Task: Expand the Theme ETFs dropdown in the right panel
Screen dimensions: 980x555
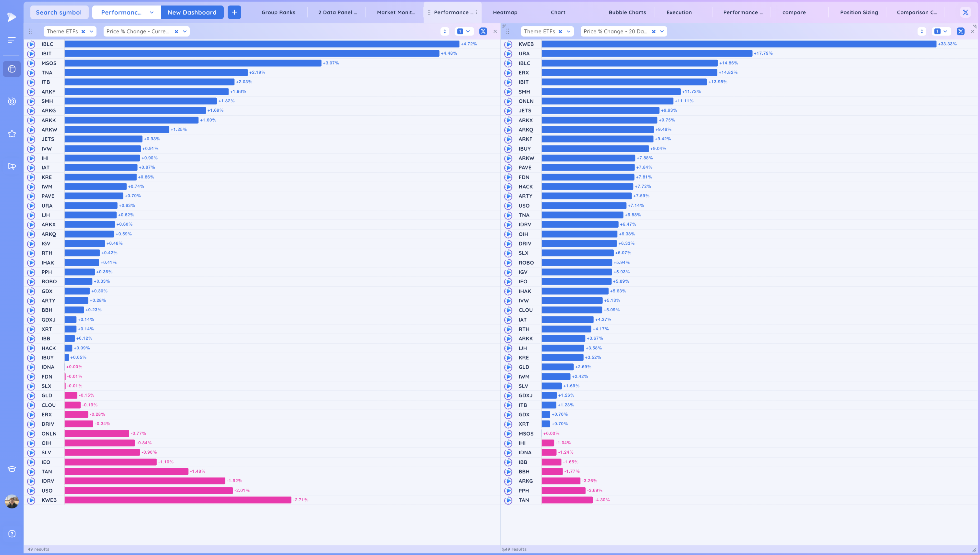Action: point(568,32)
